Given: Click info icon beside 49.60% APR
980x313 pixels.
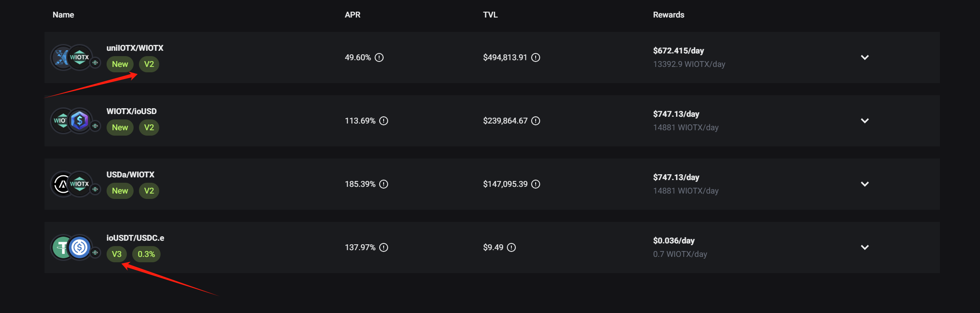Looking at the screenshot, I should 379,57.
